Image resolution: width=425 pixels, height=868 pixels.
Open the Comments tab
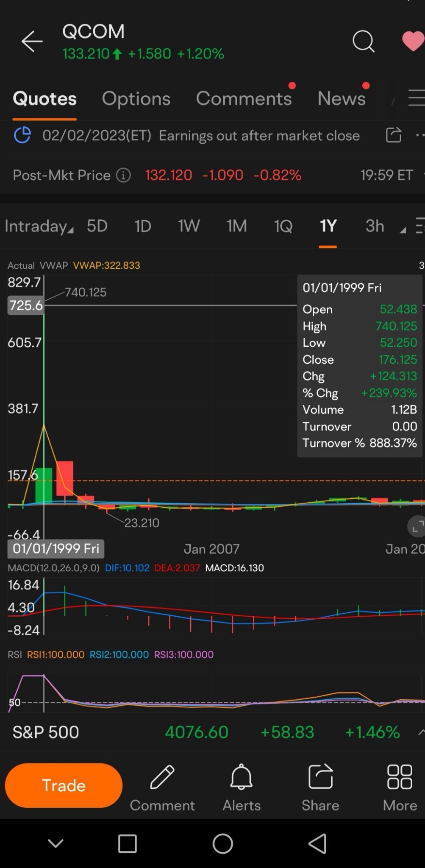tap(244, 98)
